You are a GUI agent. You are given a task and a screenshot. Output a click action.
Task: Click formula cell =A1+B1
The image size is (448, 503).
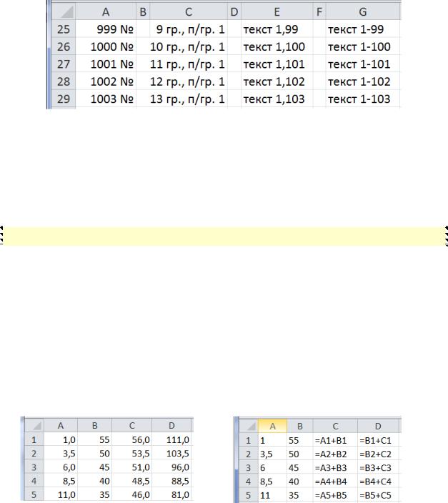335,440
